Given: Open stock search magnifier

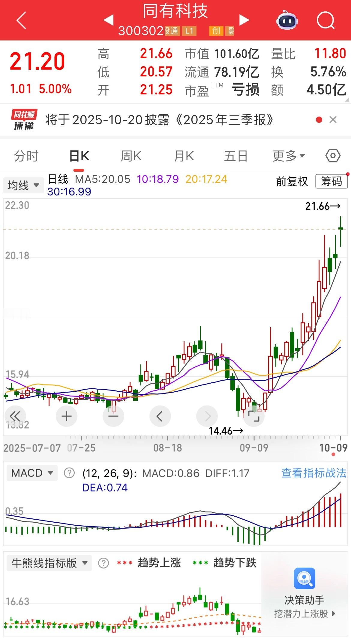Looking at the screenshot, I should point(326,20).
